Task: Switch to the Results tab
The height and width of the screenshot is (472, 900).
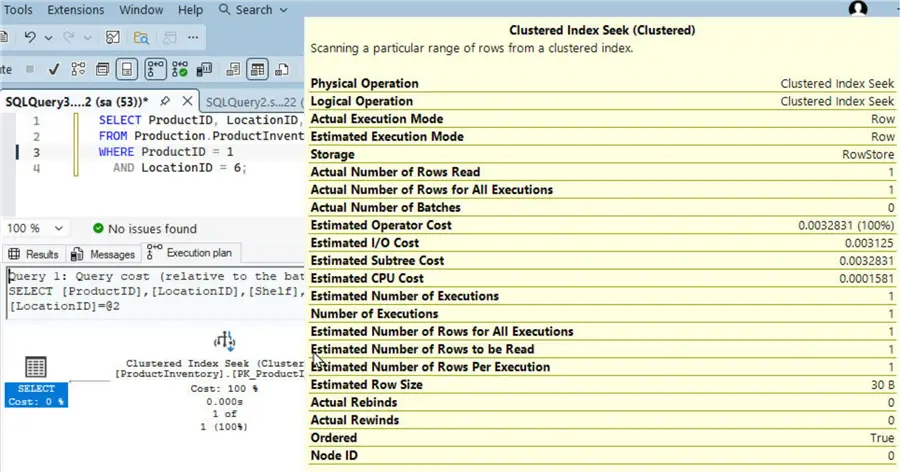Action: [34, 254]
